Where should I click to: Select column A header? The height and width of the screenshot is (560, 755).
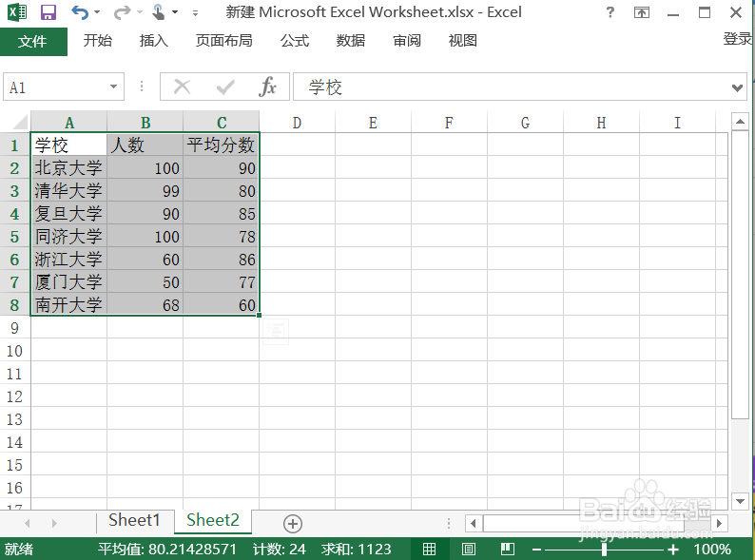68,123
